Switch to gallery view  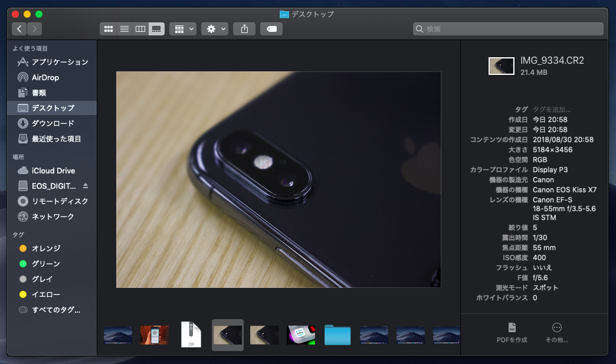pos(156,29)
